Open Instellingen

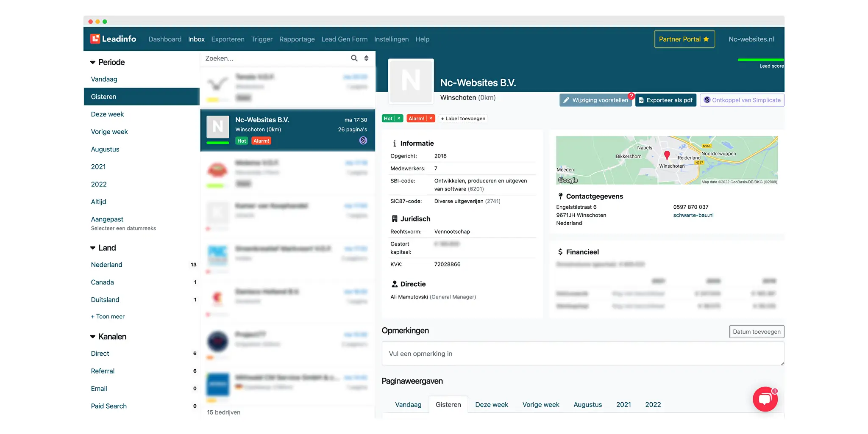(391, 39)
